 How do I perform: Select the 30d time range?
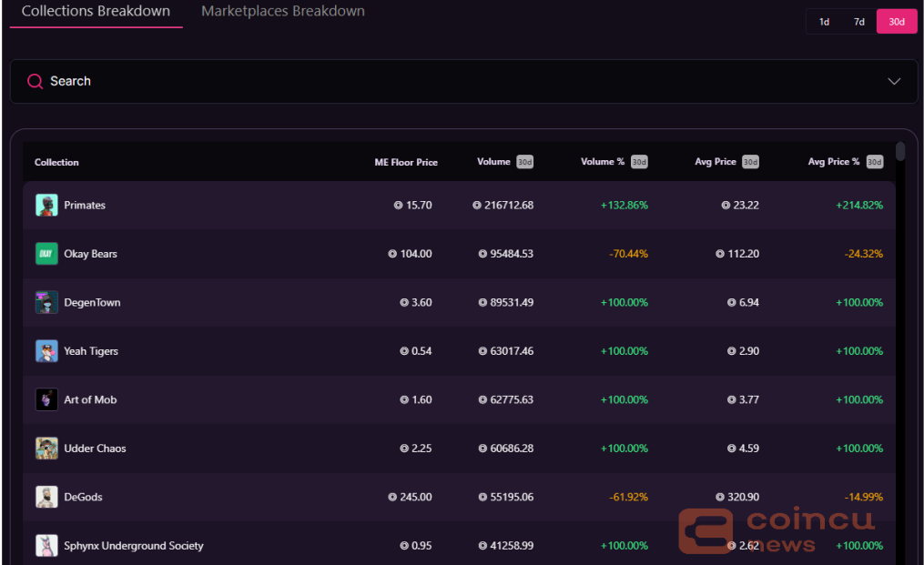(897, 22)
